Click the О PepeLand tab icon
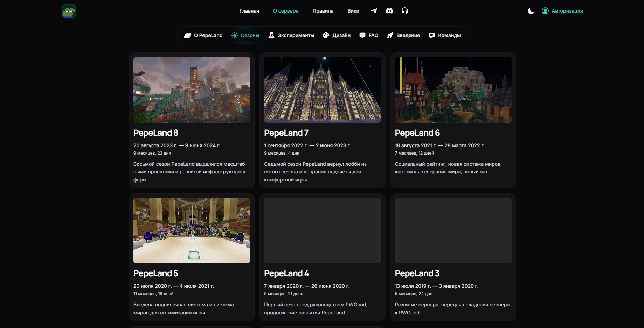Image resolution: width=644 pixels, height=328 pixels. click(x=188, y=35)
